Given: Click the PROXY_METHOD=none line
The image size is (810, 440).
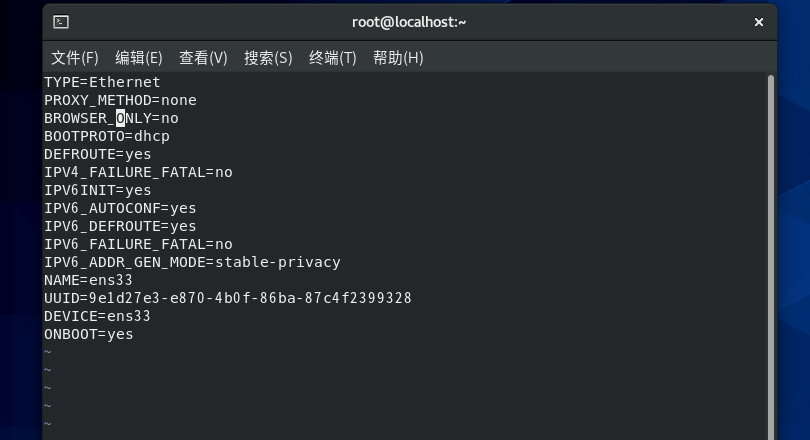Looking at the screenshot, I should click(x=120, y=100).
